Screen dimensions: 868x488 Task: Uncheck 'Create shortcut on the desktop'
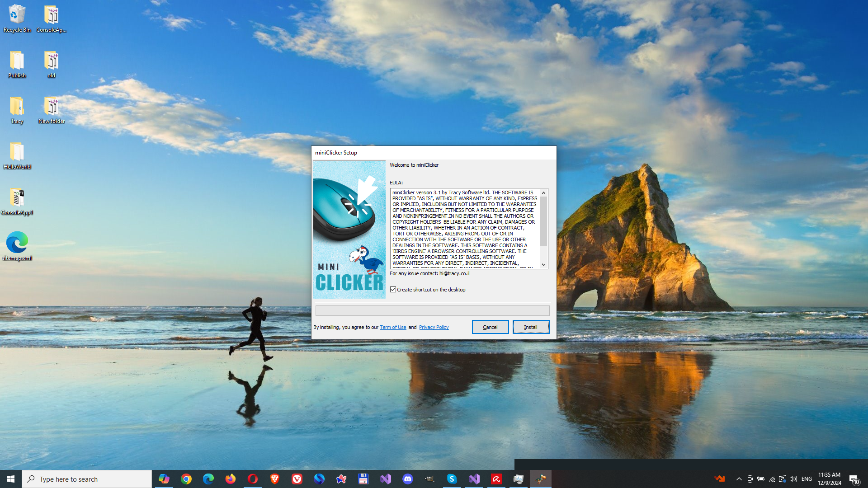tap(393, 290)
